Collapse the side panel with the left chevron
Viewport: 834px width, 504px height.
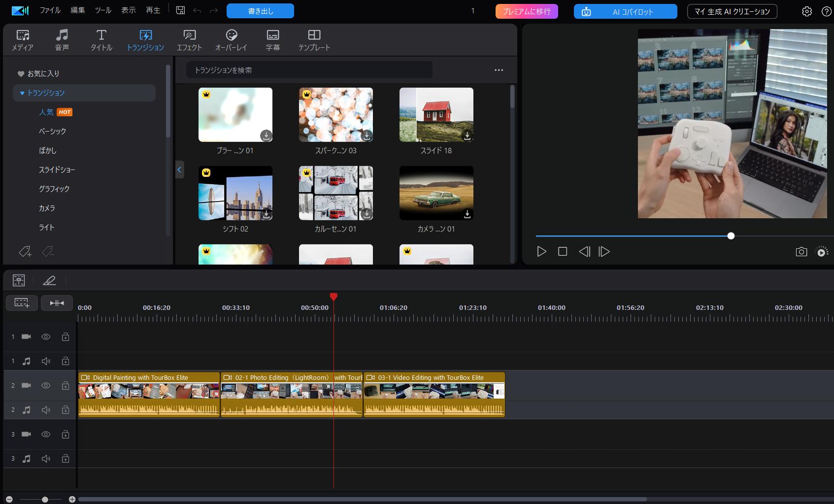179,169
